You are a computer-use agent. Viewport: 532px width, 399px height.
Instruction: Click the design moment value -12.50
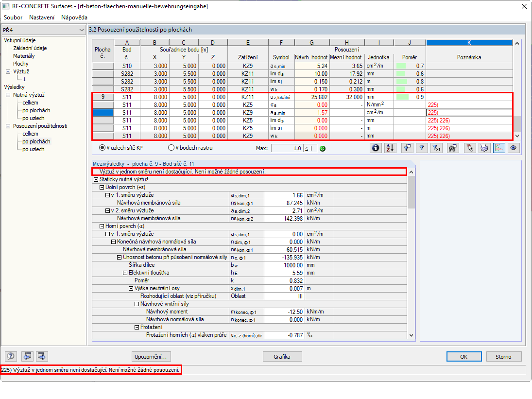tap(284, 312)
